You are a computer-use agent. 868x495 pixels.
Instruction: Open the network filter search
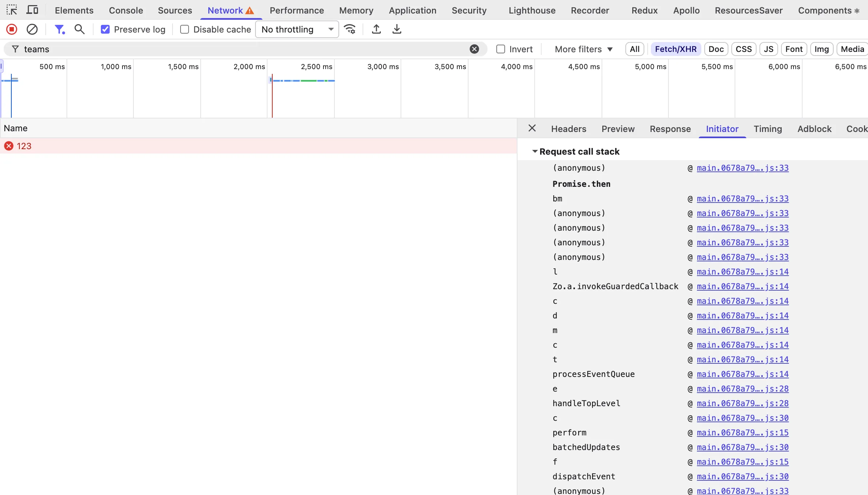click(x=80, y=29)
